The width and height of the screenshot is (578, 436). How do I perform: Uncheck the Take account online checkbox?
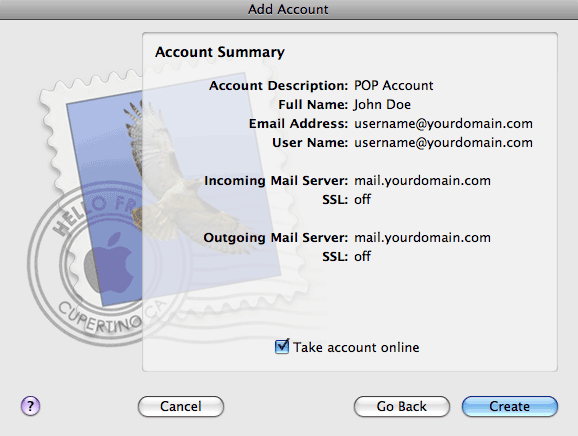click(x=282, y=347)
